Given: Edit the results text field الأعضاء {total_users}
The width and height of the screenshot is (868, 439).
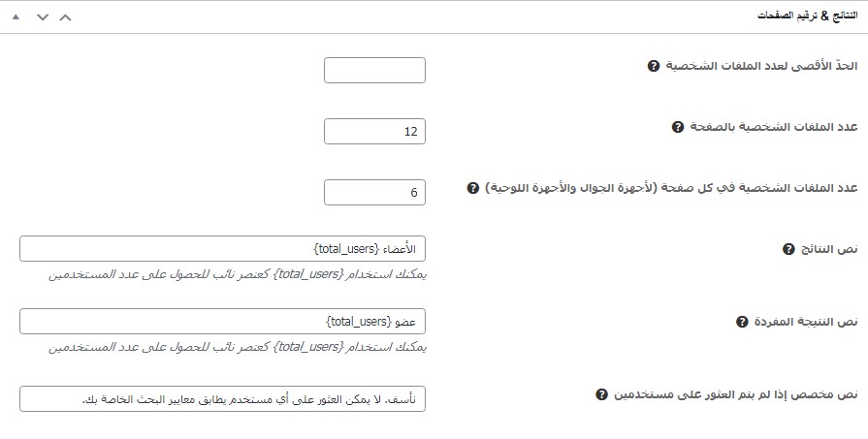Looking at the screenshot, I should [x=222, y=249].
